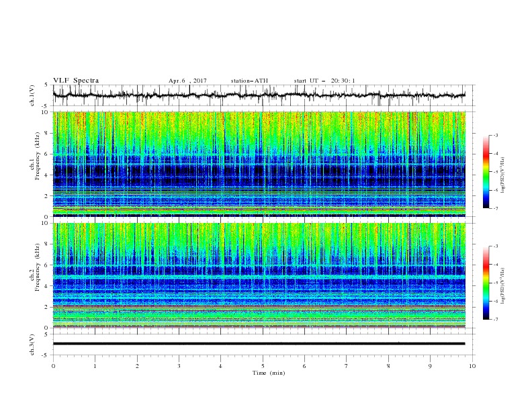Click the "5" tick of ch.1(V) axis
This screenshot has height=411, width=532.
[47, 85]
